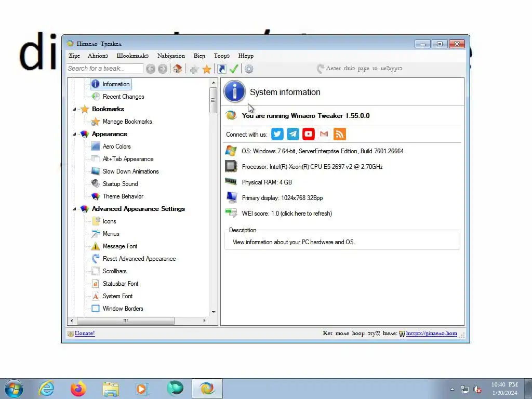Select the Message Font item
The width and height of the screenshot is (532, 399).
tap(120, 246)
